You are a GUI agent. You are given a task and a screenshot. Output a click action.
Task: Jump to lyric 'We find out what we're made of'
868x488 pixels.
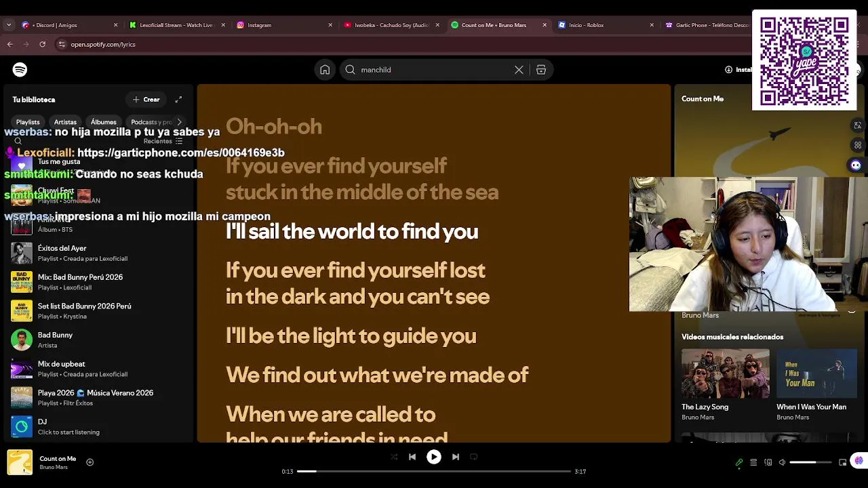(x=377, y=375)
